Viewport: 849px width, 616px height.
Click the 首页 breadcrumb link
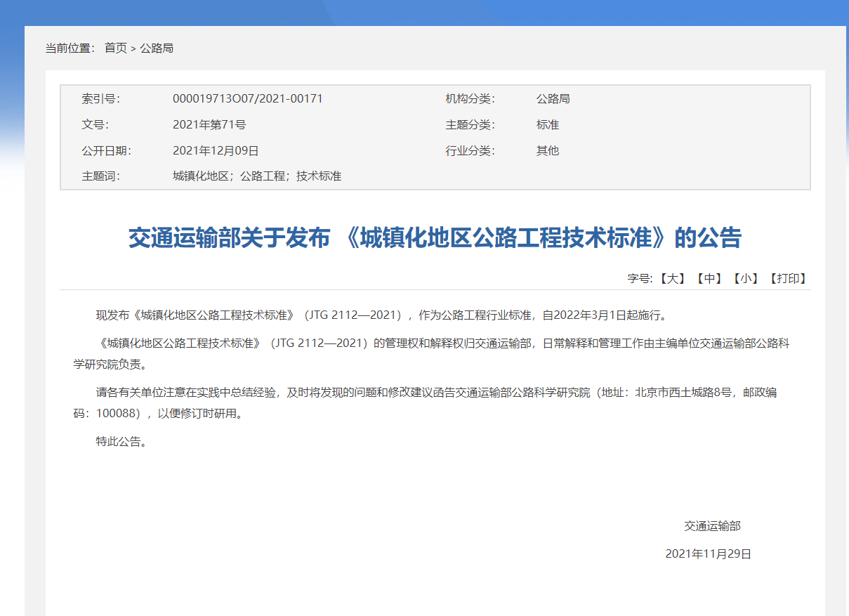tap(116, 48)
